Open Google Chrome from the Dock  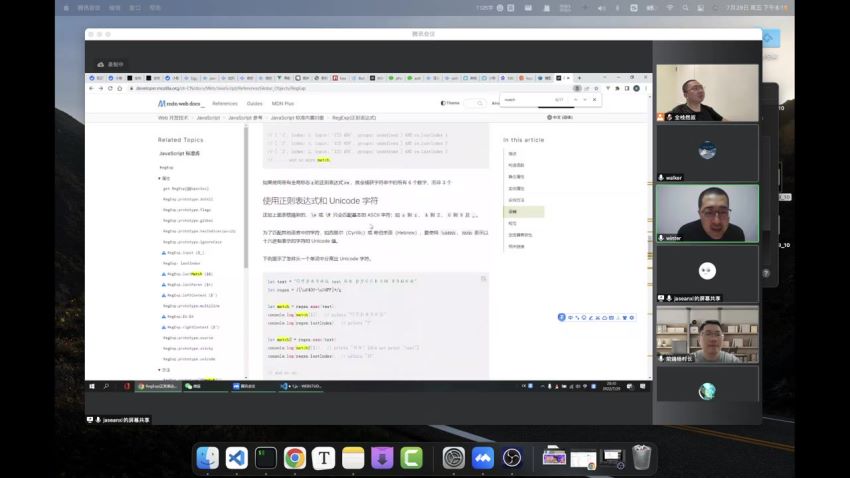pos(295,458)
